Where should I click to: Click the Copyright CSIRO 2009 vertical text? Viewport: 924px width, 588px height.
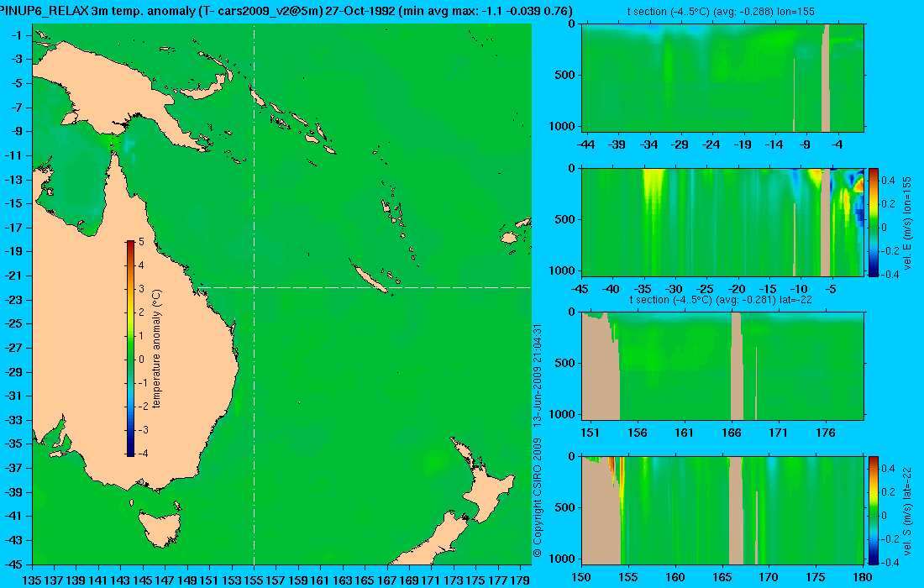pyautogui.click(x=537, y=498)
